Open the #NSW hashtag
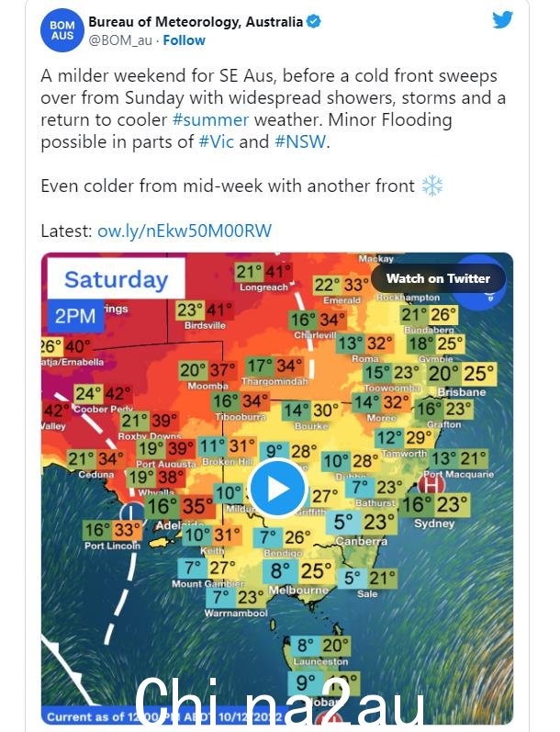Screen dimensions: 560x732 point(300,141)
